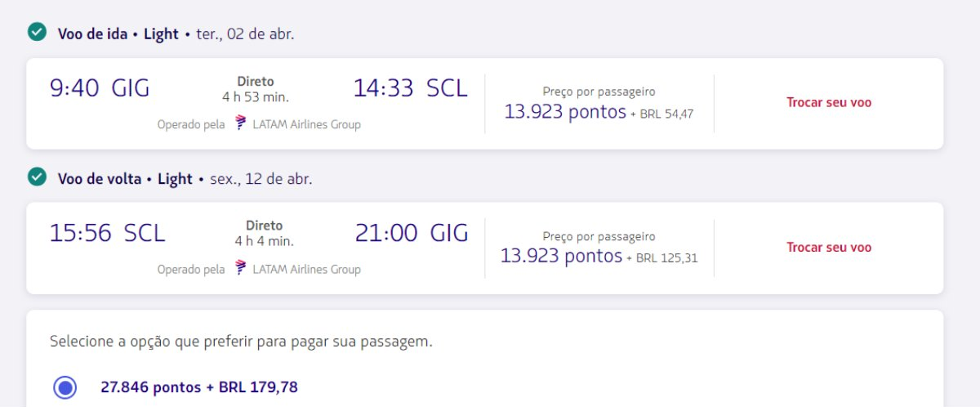
Task: Change the outbound flight with Trocar seu voo
Action: click(829, 103)
